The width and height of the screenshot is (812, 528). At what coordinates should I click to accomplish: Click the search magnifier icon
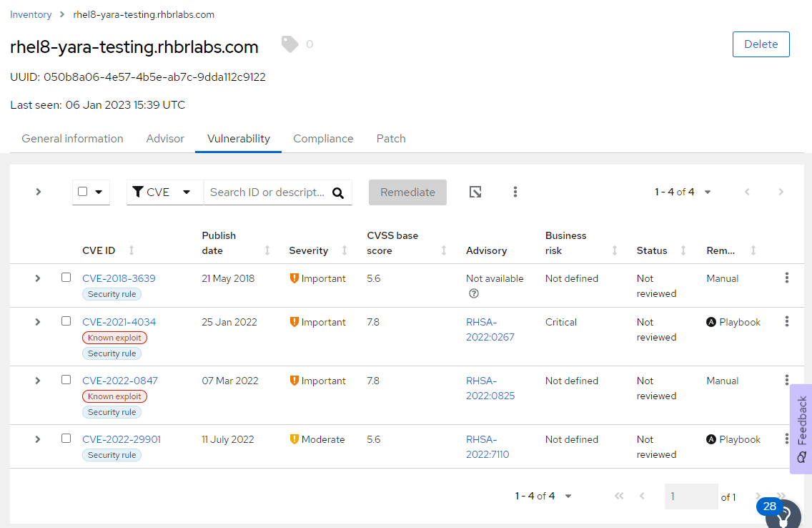[338, 192]
